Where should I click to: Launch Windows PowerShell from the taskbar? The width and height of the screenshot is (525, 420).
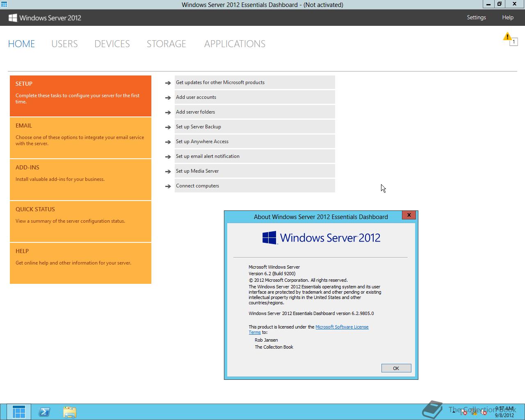tap(44, 412)
